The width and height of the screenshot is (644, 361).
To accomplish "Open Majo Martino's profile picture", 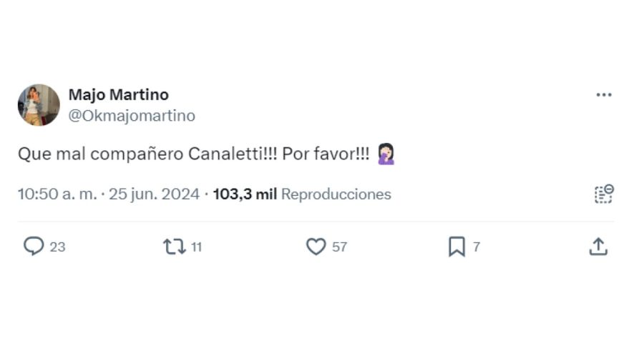I will click(x=39, y=105).
